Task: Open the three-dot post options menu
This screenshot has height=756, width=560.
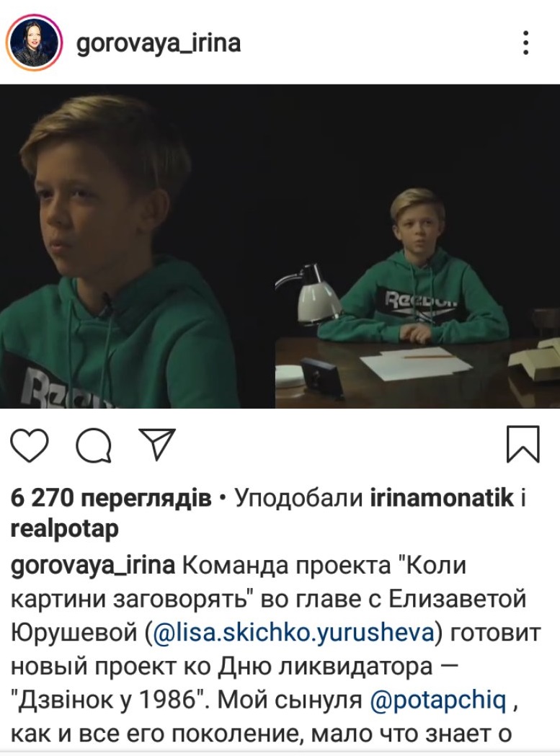Action: (525, 43)
